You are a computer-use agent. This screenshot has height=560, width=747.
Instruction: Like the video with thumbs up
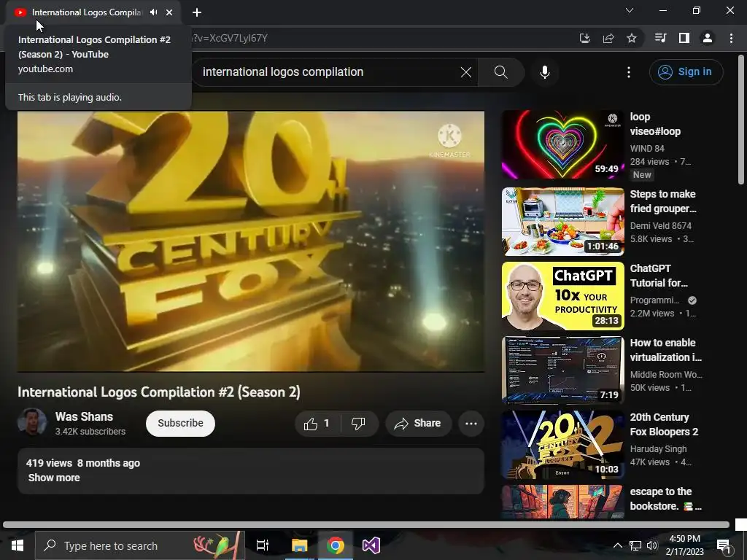318,424
